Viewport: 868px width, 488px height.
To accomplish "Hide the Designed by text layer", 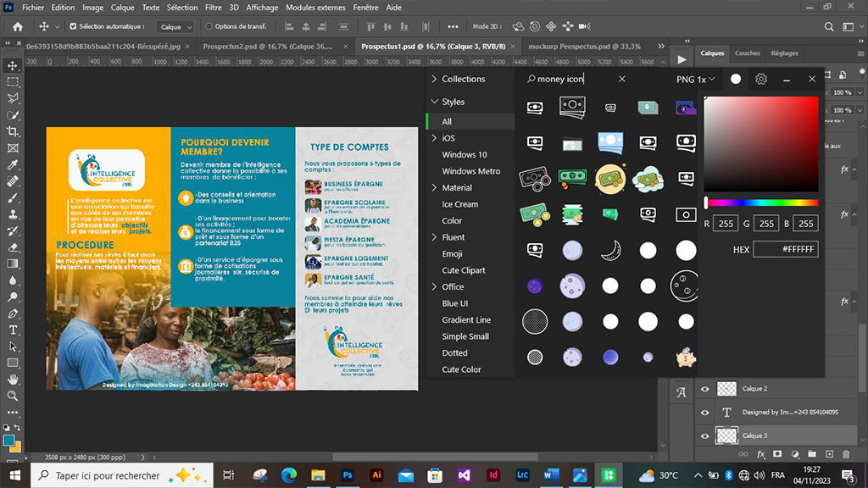I will coord(704,413).
